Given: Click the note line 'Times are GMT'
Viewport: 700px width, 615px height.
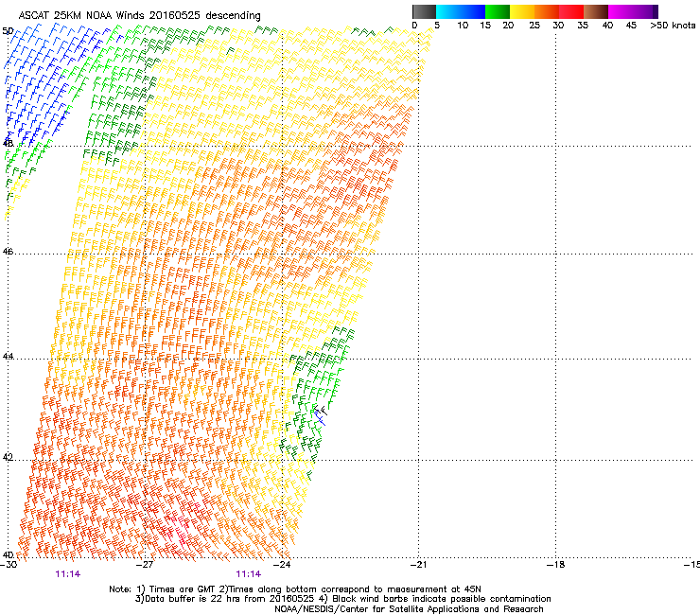Looking at the screenshot, I should [183, 589].
